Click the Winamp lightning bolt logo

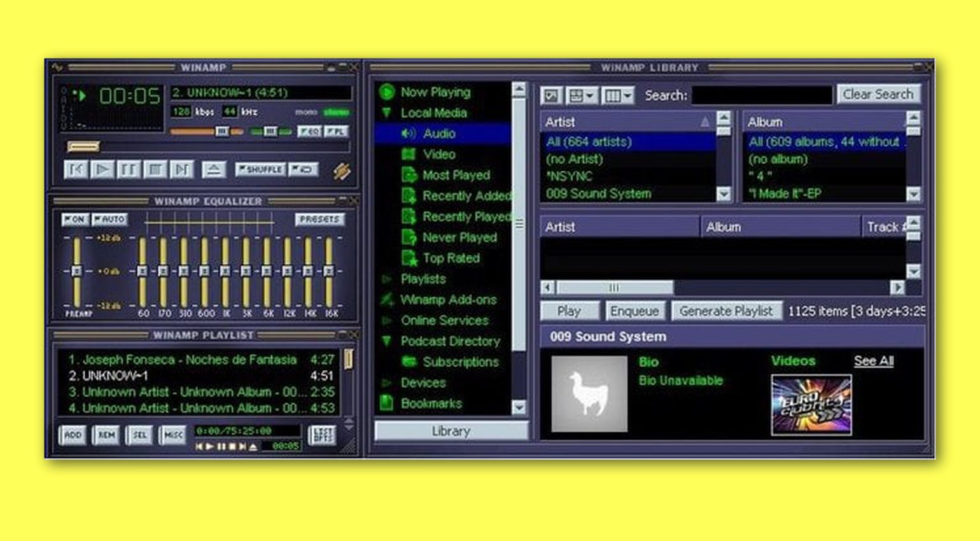coord(342,171)
